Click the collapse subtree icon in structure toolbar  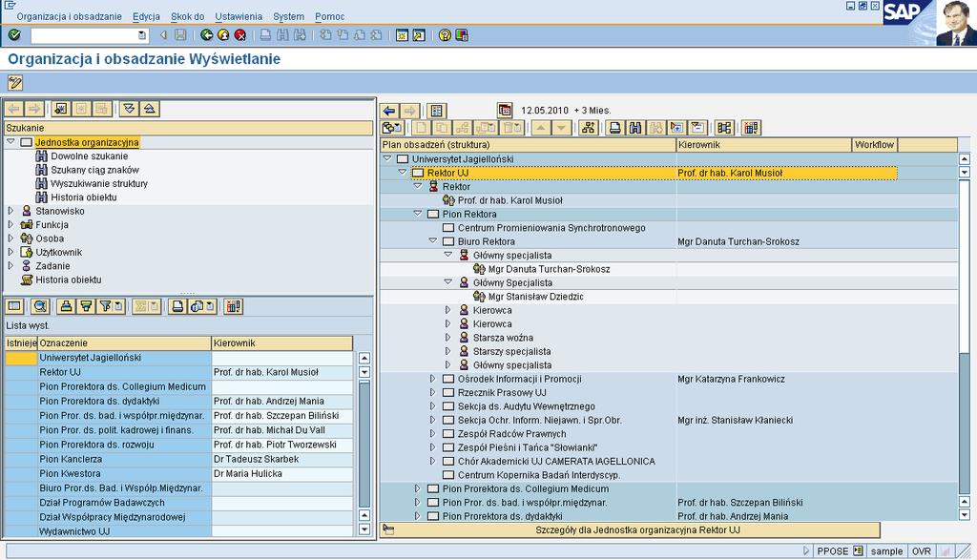697,128
